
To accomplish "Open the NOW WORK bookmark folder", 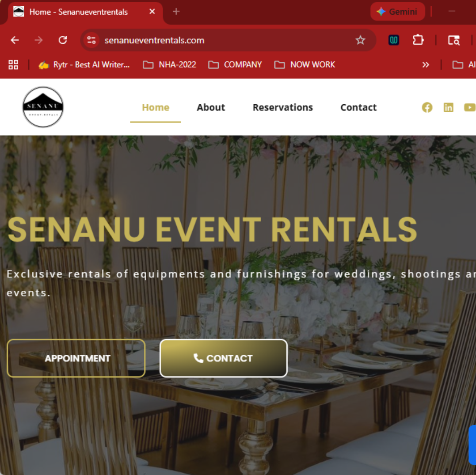I will [x=305, y=65].
